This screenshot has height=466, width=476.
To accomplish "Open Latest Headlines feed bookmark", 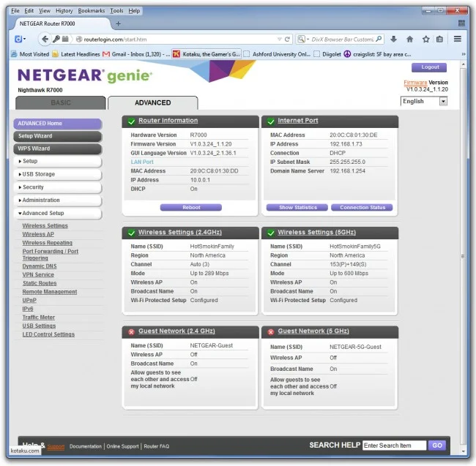I will point(76,54).
